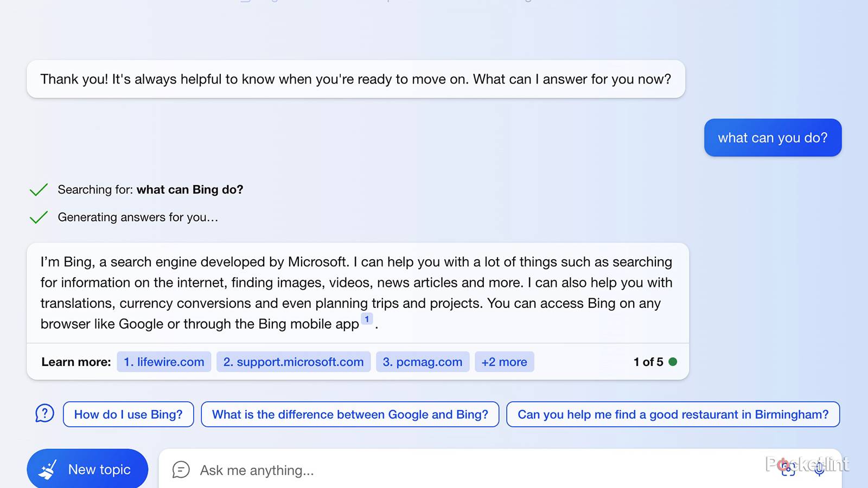Open the lifewire.com source link
The width and height of the screenshot is (868, 488).
pyautogui.click(x=164, y=362)
